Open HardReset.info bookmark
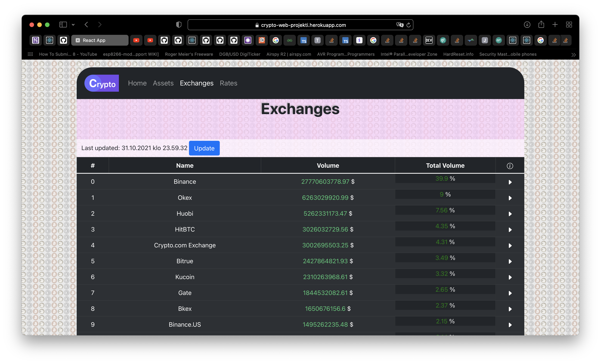 point(458,54)
